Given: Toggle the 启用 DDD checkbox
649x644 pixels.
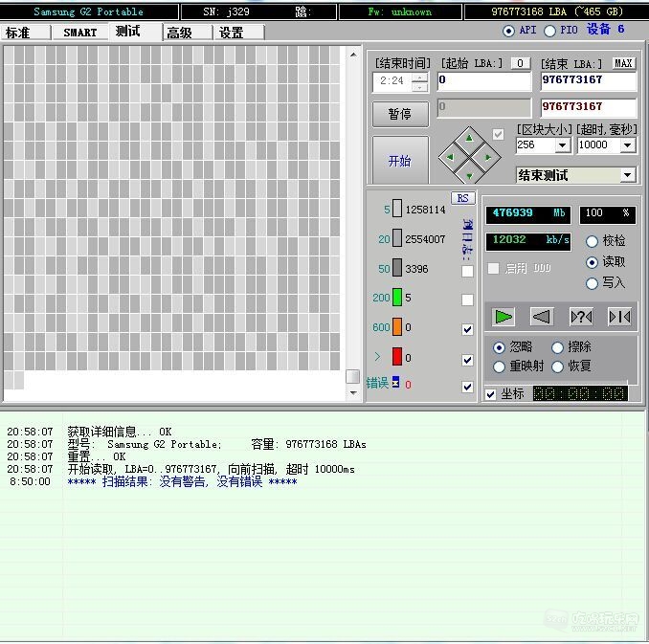Looking at the screenshot, I should tap(493, 268).
